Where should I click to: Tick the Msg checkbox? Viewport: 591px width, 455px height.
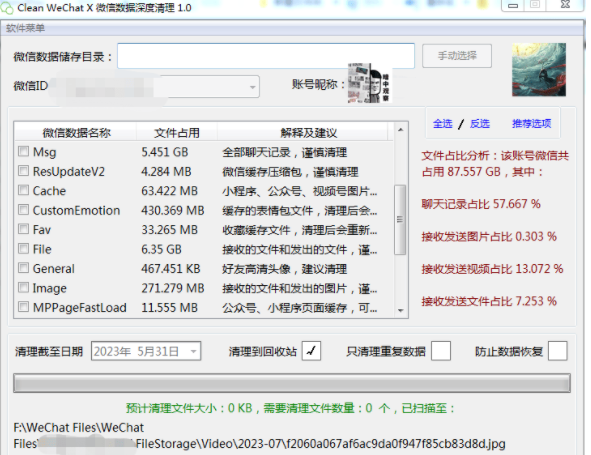tap(23, 152)
